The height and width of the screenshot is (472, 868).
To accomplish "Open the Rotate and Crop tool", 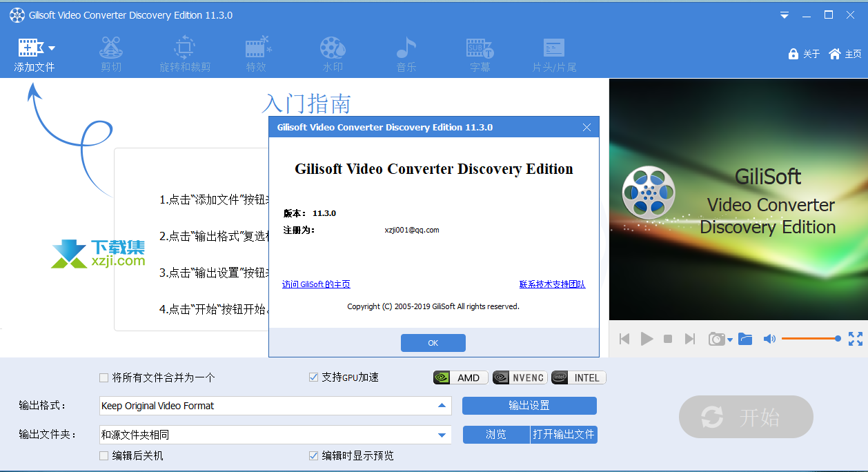I will (x=185, y=55).
